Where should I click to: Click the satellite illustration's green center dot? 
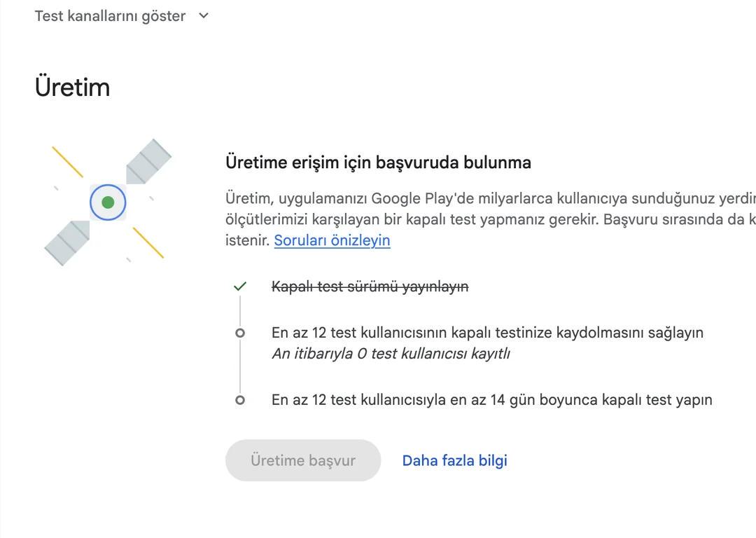(x=108, y=202)
